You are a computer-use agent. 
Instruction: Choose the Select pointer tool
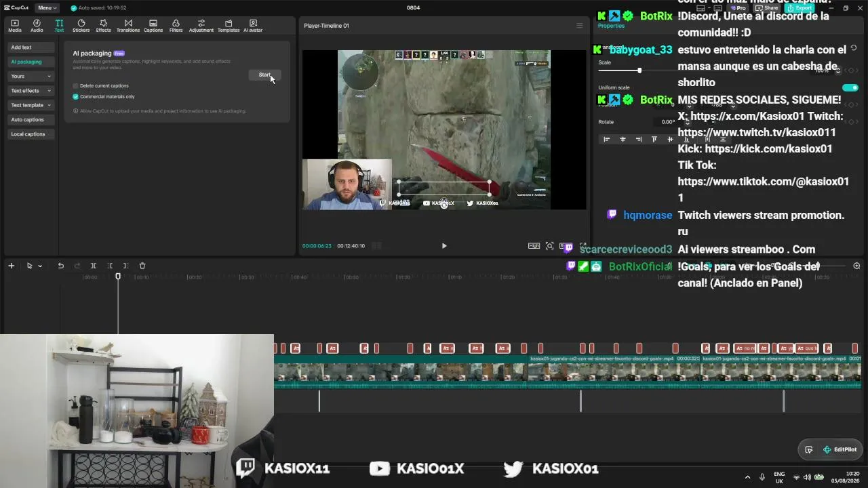click(x=29, y=266)
